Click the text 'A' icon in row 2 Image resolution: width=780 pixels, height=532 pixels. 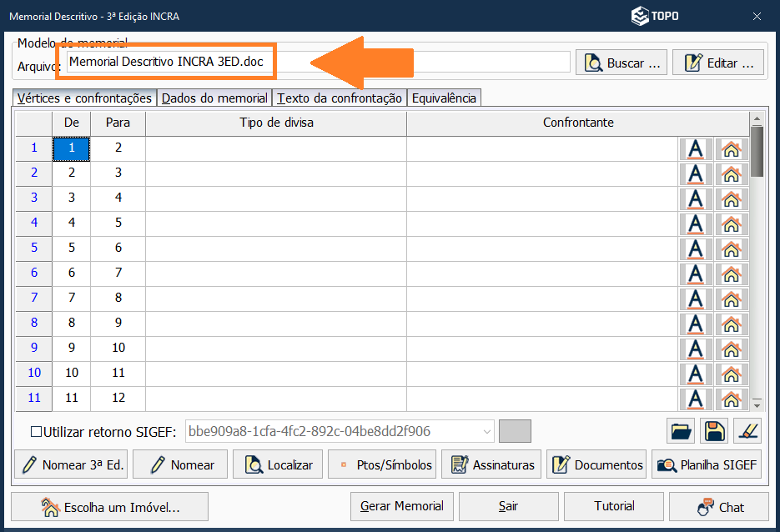(696, 174)
